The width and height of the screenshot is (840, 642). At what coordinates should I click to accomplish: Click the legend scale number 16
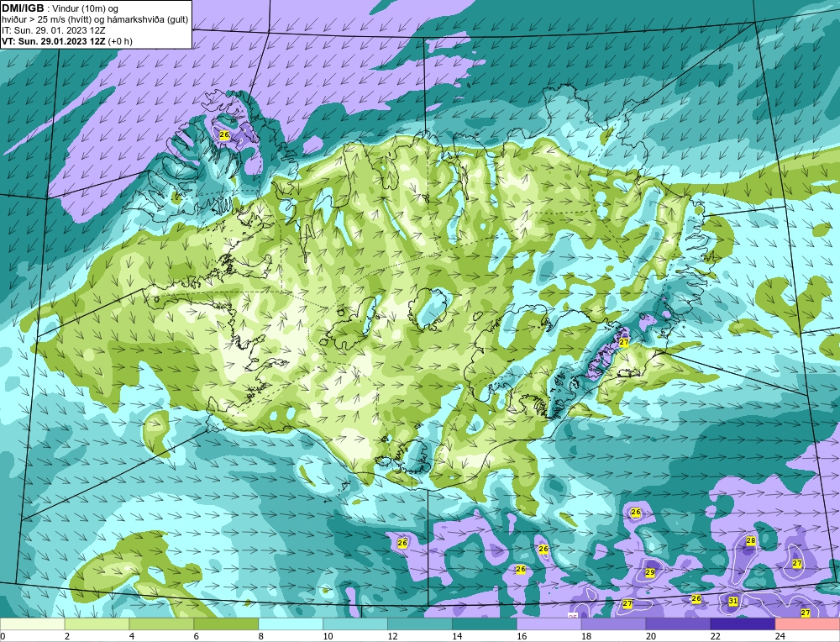pyautogui.click(x=522, y=636)
